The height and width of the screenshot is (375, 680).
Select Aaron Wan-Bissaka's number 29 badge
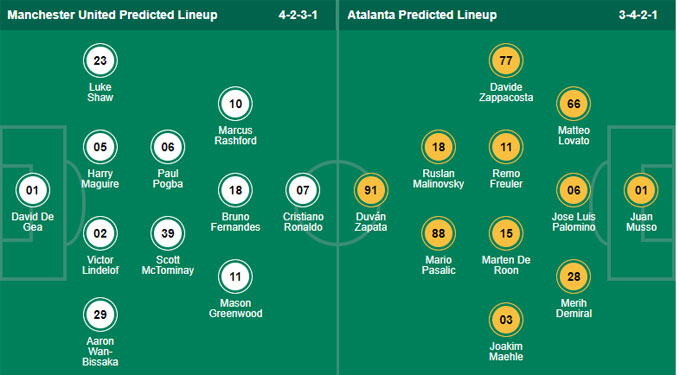point(100,314)
